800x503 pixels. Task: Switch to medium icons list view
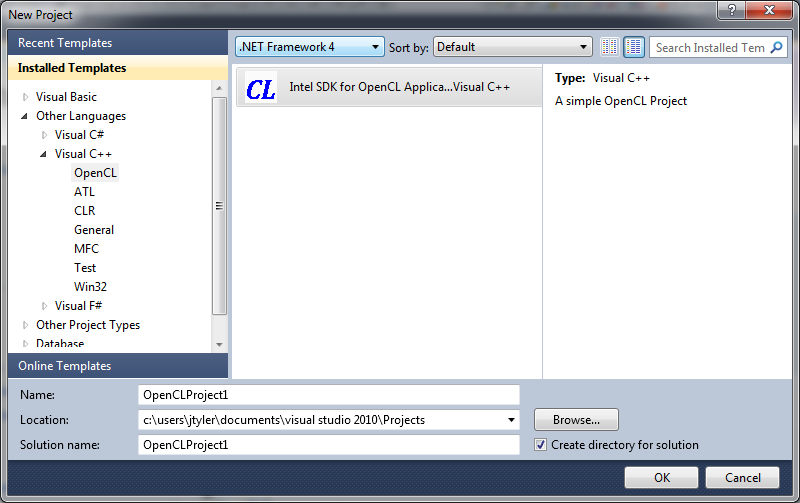pyautogui.click(x=634, y=47)
